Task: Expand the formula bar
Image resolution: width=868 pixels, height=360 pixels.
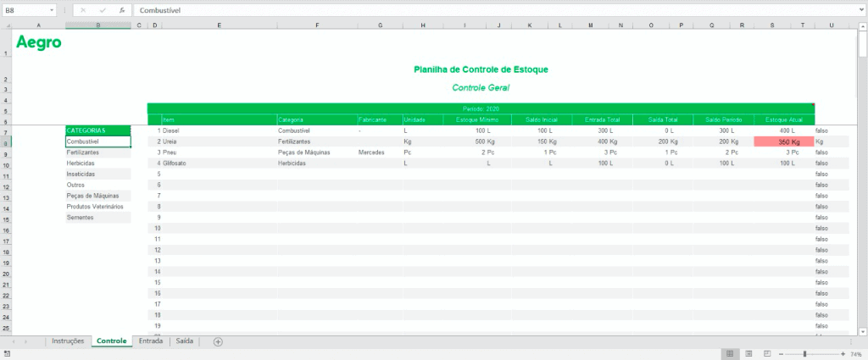Action: click(860, 10)
